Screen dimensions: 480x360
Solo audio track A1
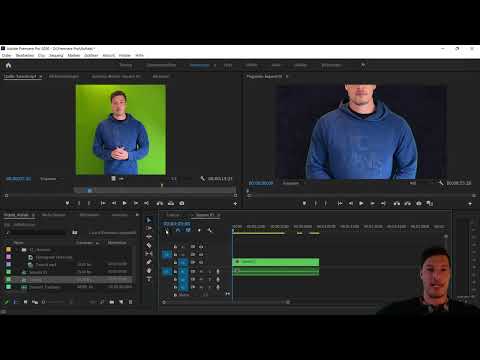pyautogui.click(x=209, y=271)
